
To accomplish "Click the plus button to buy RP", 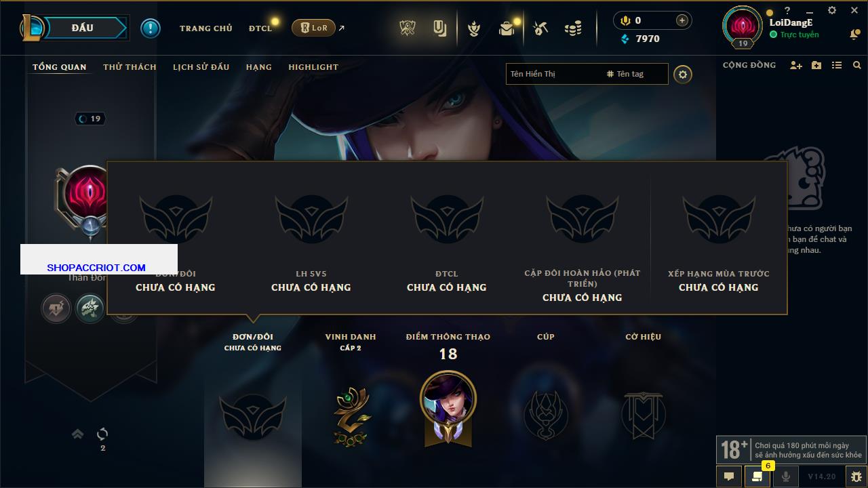I will (x=682, y=20).
